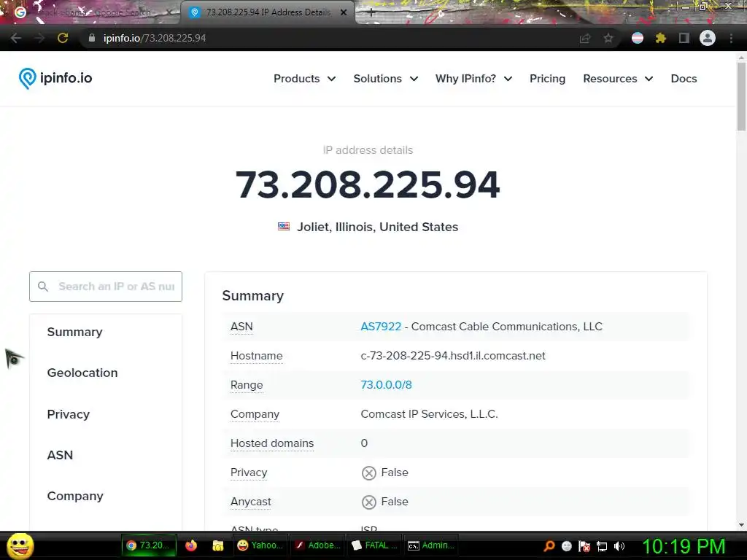Screen dimensions: 747x560
Task: Click the share page icon
Action: click(585, 38)
